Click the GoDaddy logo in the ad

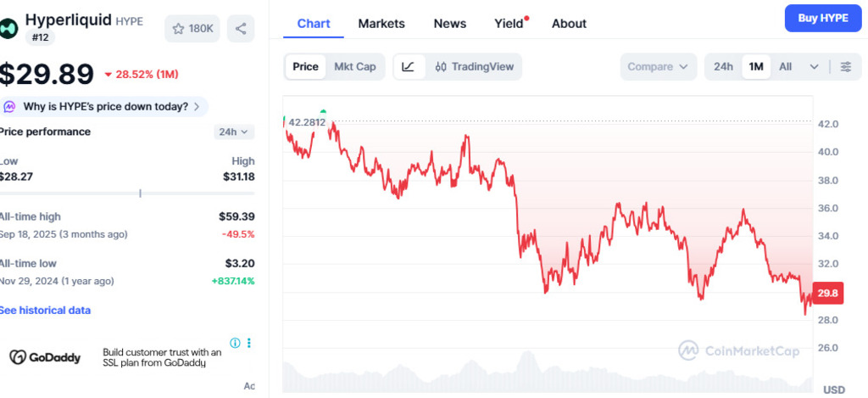[x=45, y=357]
